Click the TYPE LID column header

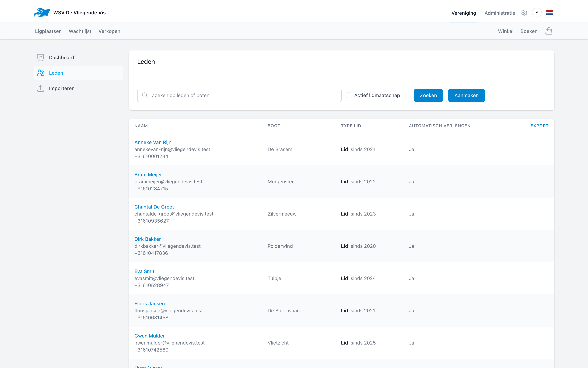click(x=351, y=126)
